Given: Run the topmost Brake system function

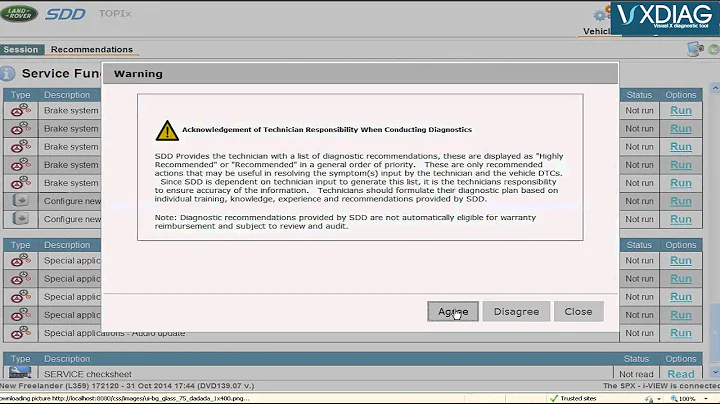Looking at the screenshot, I should (681, 111).
